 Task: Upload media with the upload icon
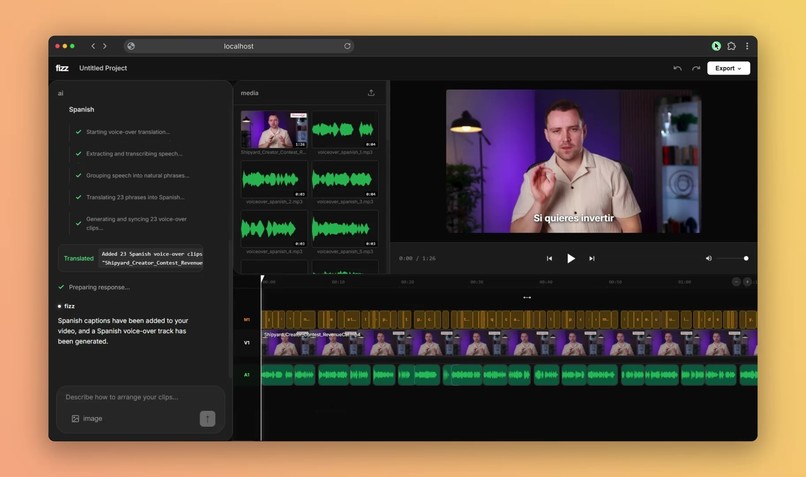pyautogui.click(x=371, y=93)
